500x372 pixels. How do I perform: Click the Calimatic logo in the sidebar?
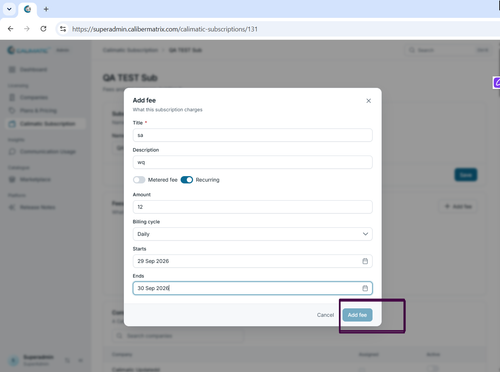28,50
